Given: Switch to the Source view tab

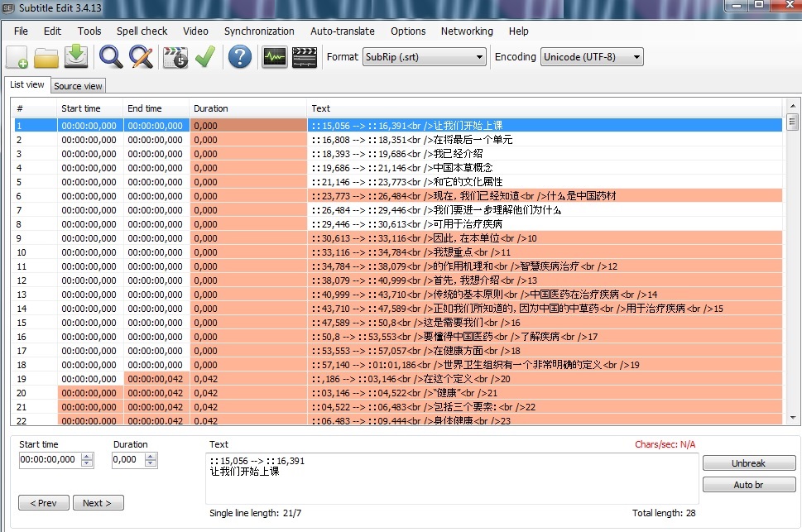Looking at the screenshot, I should coord(79,86).
